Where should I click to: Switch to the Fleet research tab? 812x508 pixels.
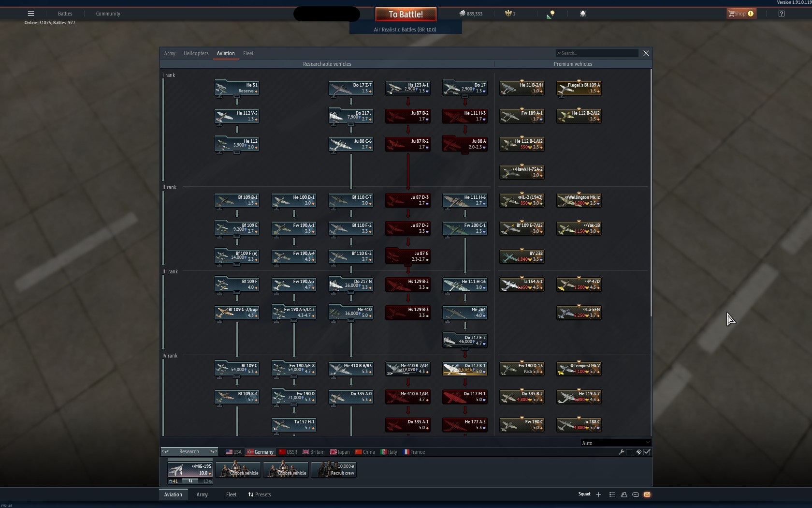pos(248,53)
